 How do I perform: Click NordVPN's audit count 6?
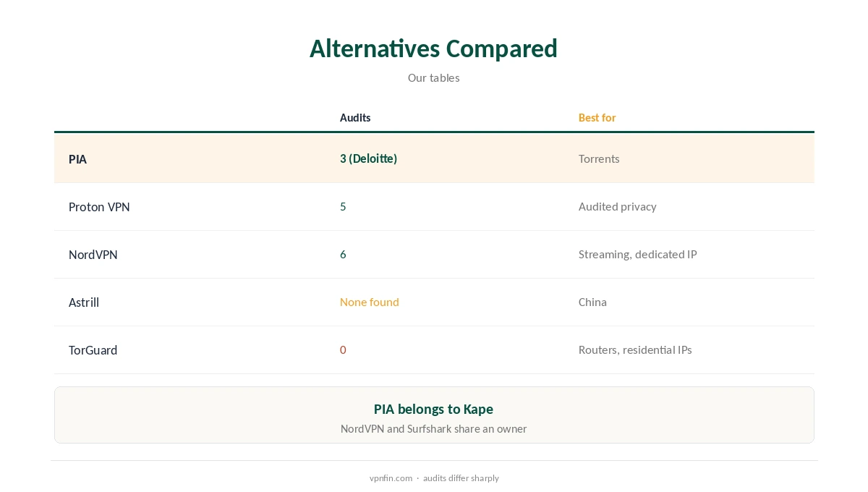click(x=343, y=254)
